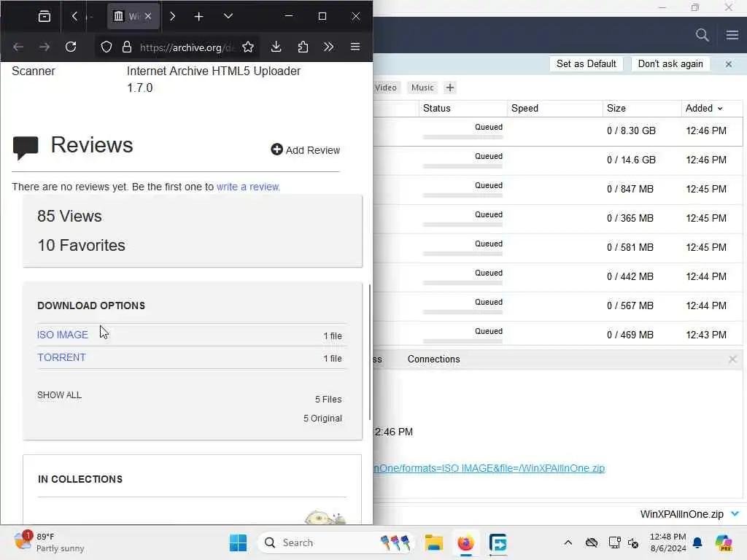Click Add Review plus button

click(306, 150)
